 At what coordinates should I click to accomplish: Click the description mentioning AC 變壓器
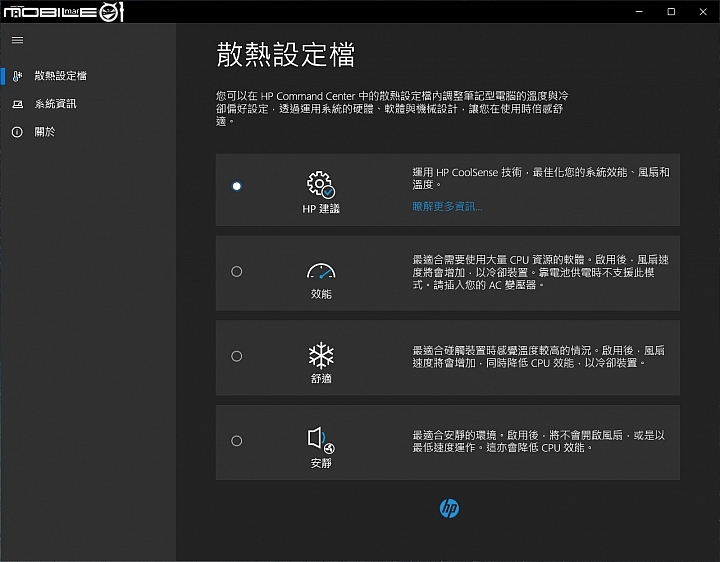point(540,272)
